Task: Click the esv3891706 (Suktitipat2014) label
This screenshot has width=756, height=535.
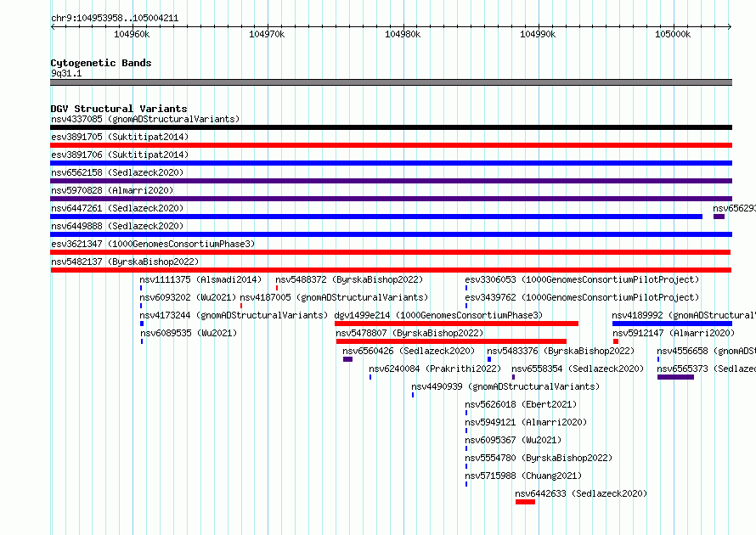Action: tap(120, 155)
